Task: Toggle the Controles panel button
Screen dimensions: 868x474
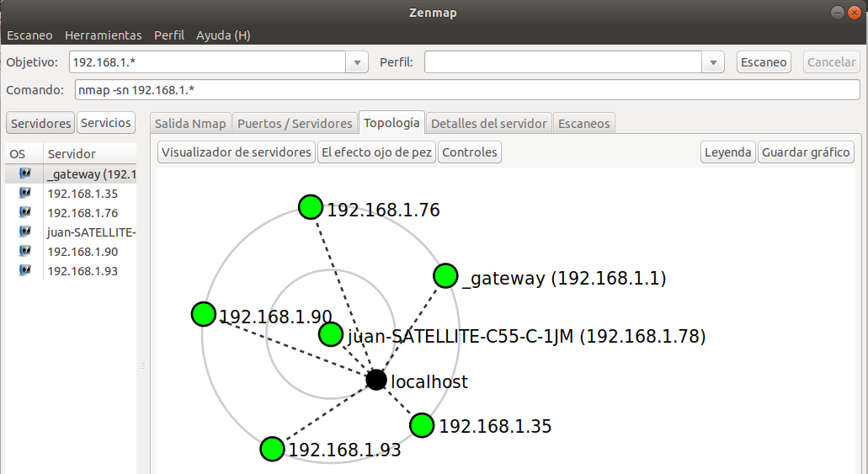Action: [470, 152]
